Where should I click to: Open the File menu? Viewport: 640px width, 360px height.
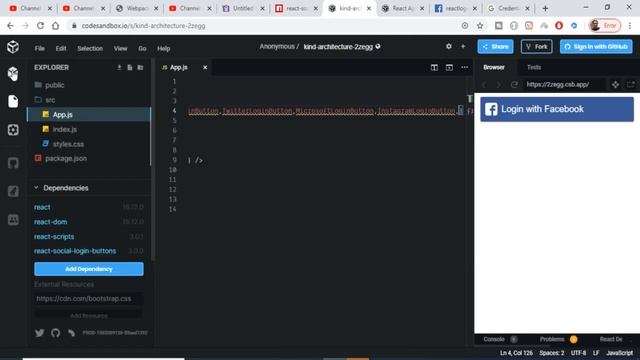[40, 48]
